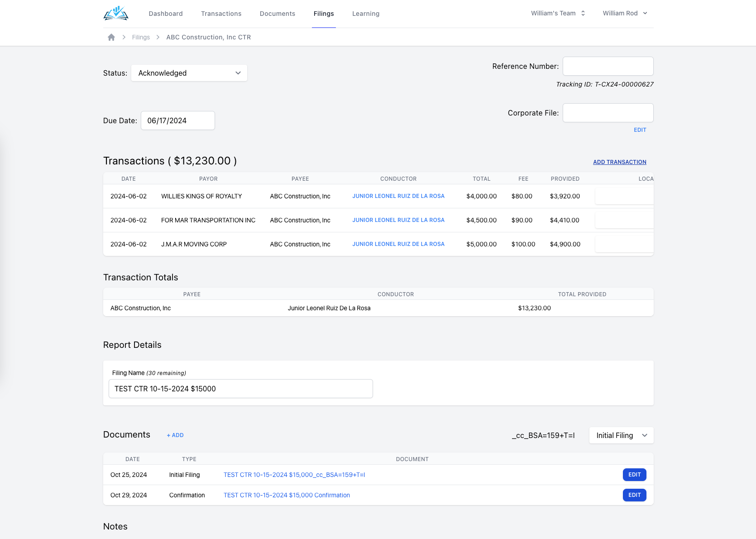The image size is (756, 539).
Task: Click location field in WILLIES KINGS row
Action: (624, 196)
